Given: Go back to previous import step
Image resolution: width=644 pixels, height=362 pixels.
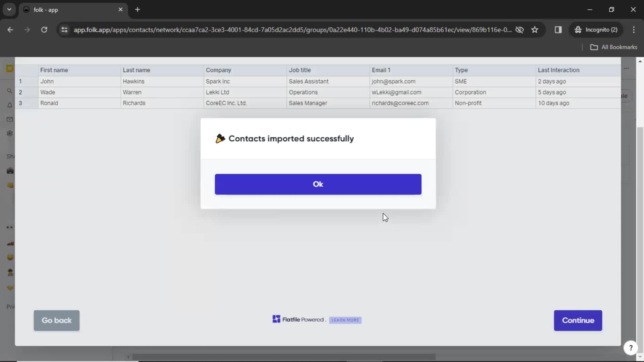Looking at the screenshot, I should click(x=56, y=320).
